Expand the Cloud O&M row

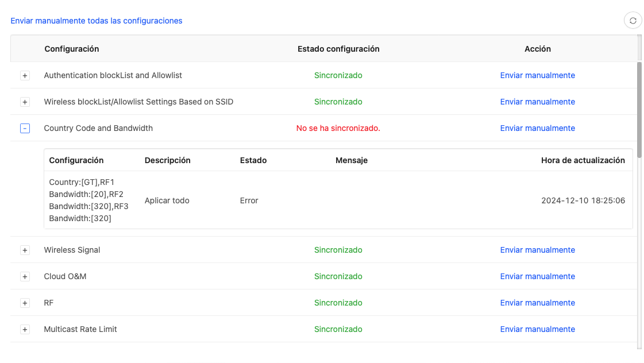pyautogui.click(x=25, y=277)
